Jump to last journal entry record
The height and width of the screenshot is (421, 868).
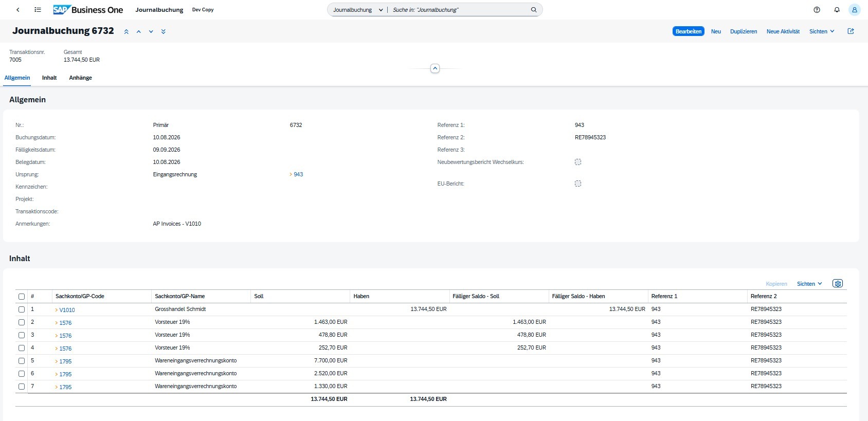(164, 32)
